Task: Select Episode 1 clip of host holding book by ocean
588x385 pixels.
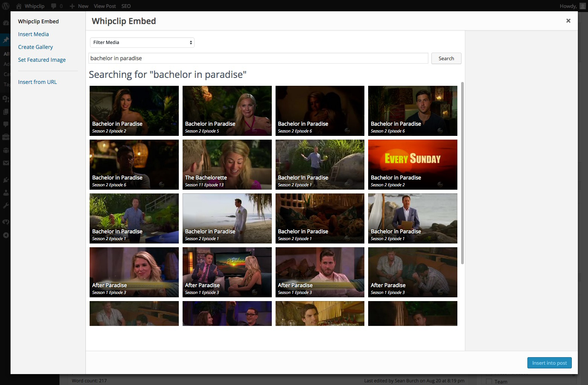Action: coord(413,218)
